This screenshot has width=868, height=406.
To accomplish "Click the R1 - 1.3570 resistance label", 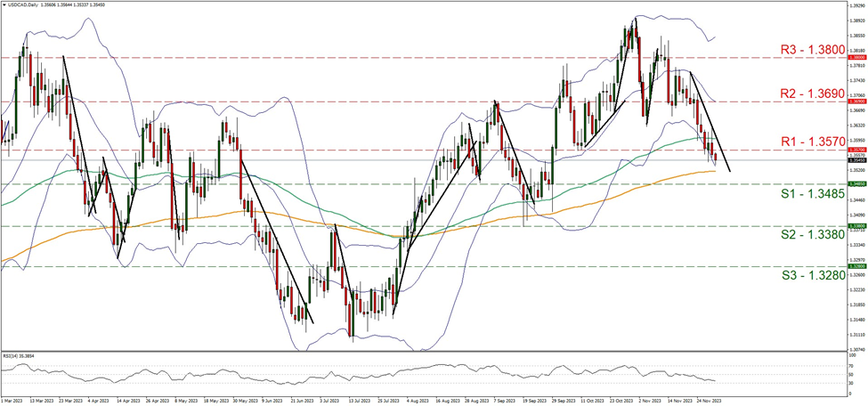I will tap(812, 142).
